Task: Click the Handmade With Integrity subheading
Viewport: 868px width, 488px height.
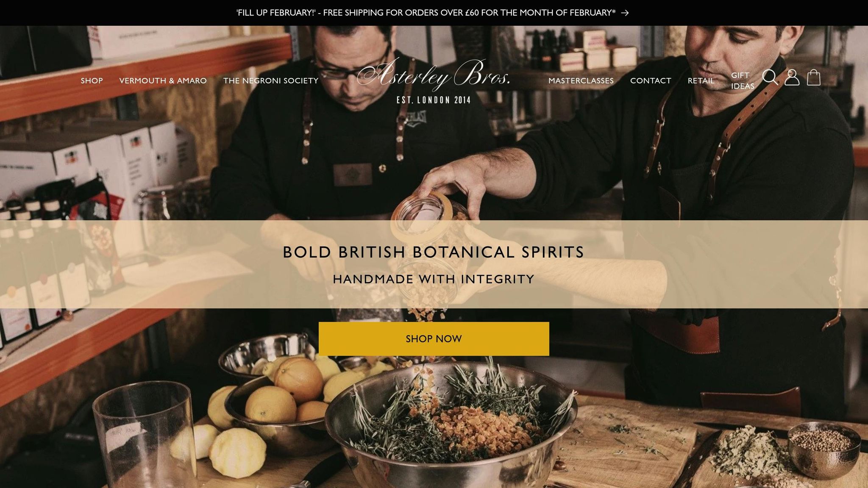Action: click(434, 279)
